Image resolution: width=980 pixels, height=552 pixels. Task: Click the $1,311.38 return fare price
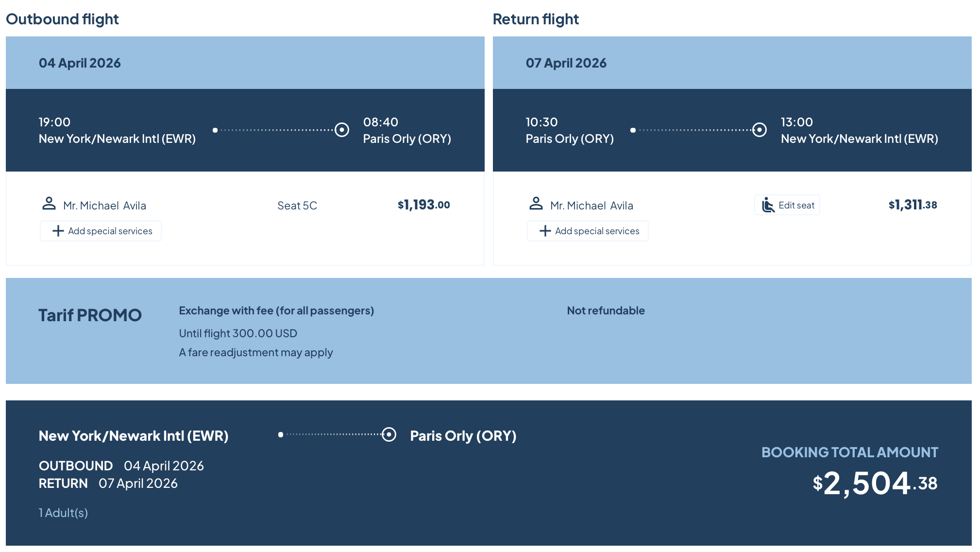click(912, 205)
